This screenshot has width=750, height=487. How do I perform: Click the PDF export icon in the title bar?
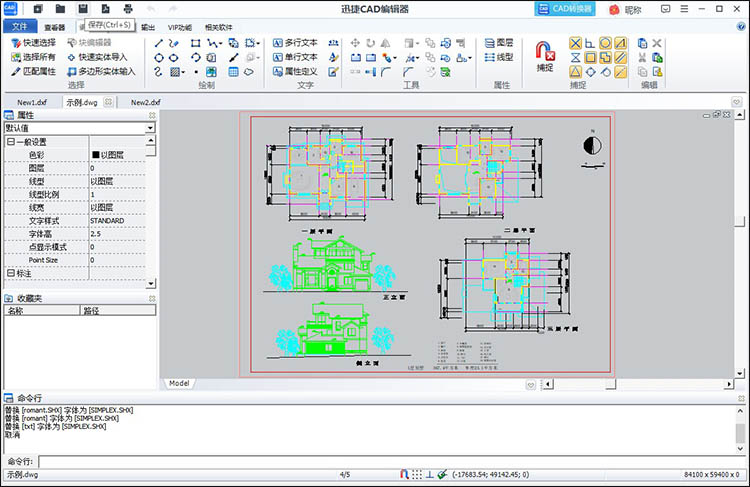click(x=105, y=9)
